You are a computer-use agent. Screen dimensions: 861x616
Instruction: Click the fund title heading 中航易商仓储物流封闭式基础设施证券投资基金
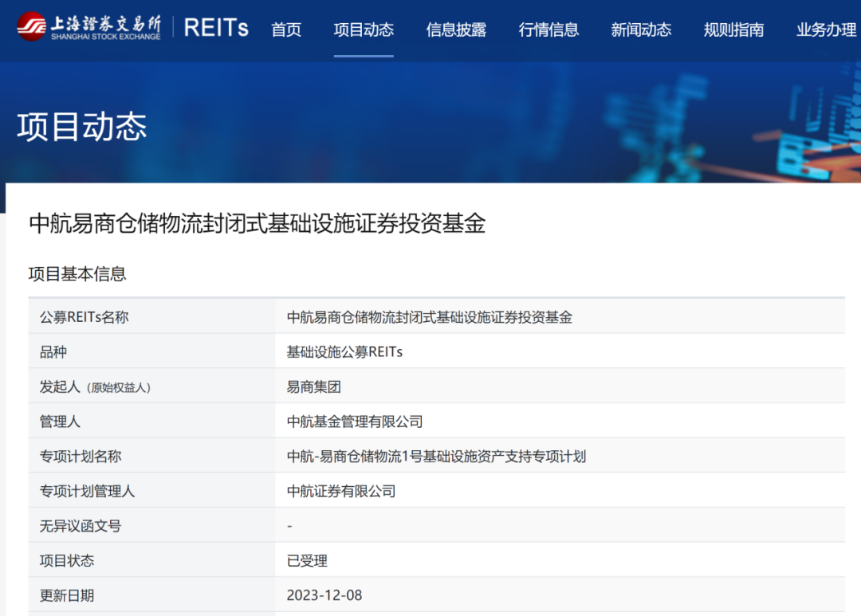click(257, 223)
